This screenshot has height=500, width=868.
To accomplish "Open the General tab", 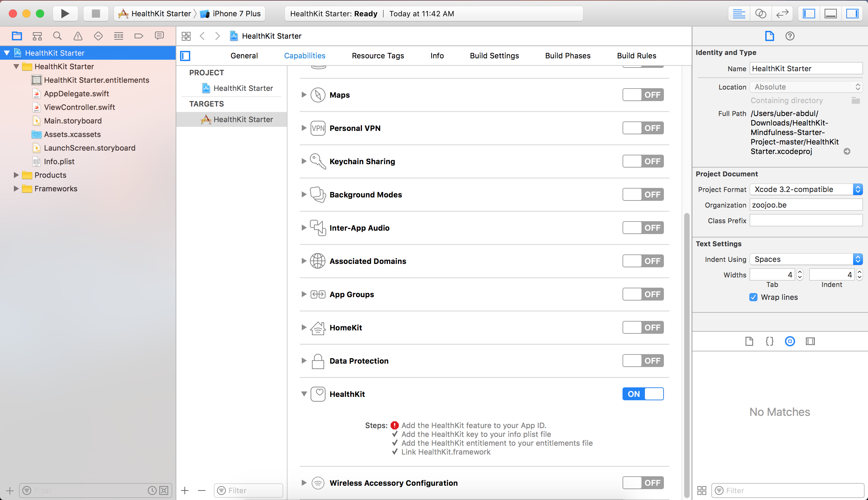I will pyautogui.click(x=244, y=56).
